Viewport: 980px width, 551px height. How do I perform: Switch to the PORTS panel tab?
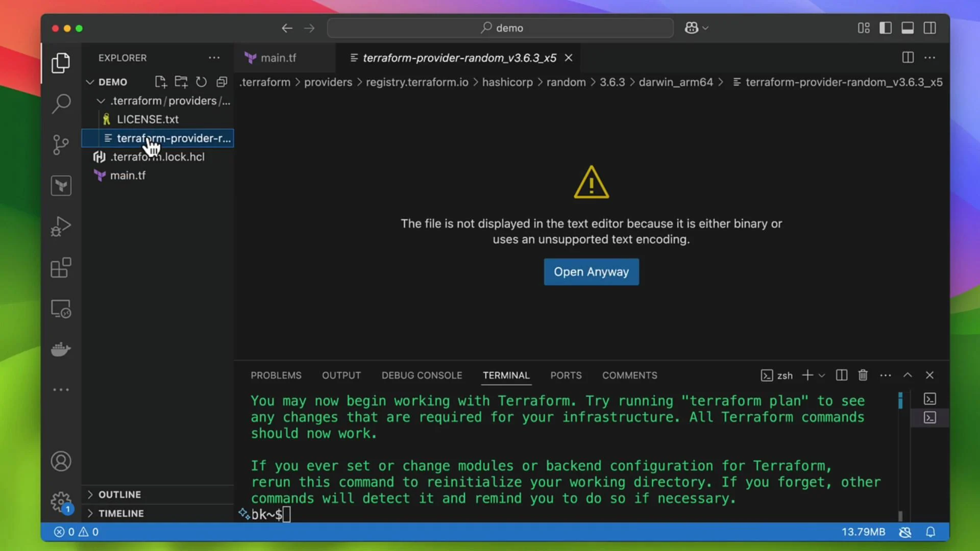(566, 375)
